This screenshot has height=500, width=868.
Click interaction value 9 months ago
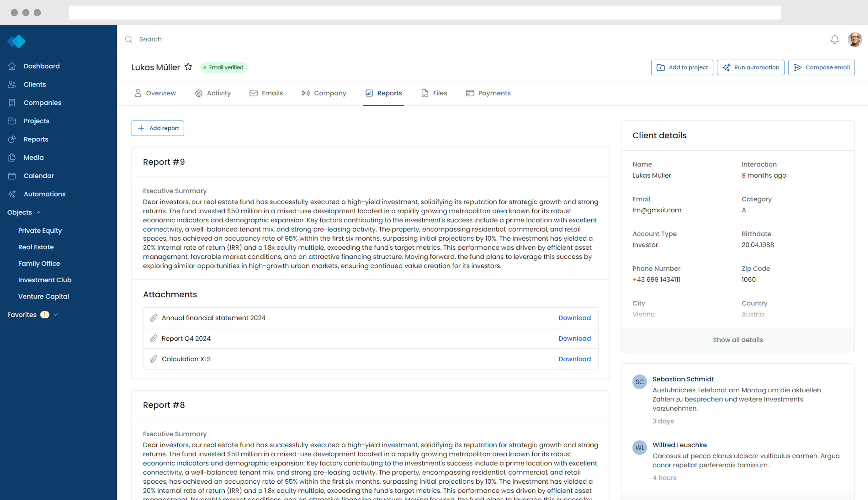tap(764, 175)
